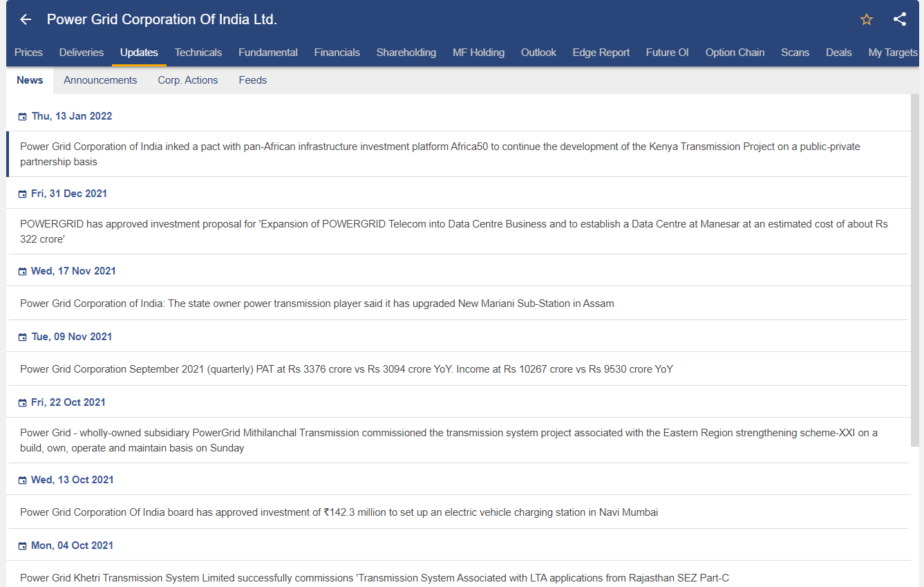
Task: Open September 2021 quarterly PAT news
Action: tap(458, 369)
